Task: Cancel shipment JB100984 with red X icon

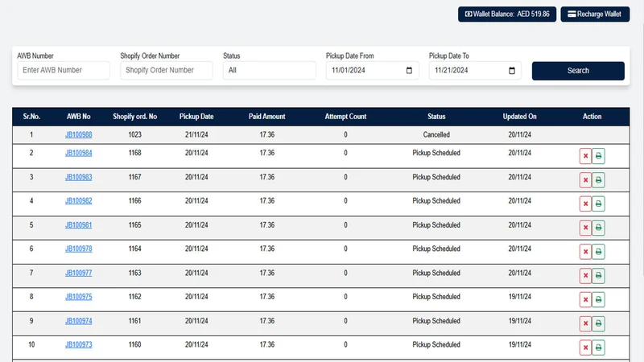Action: tap(585, 156)
